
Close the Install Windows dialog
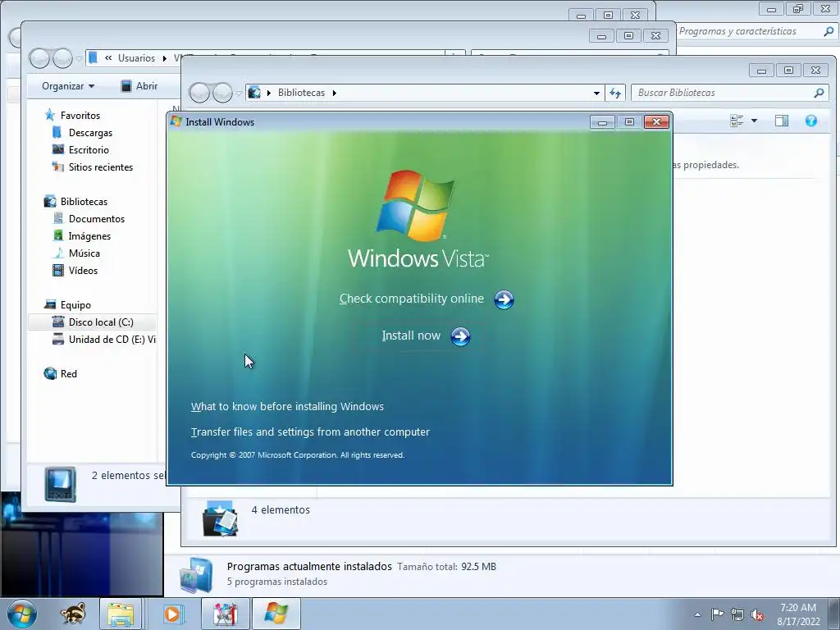click(656, 122)
